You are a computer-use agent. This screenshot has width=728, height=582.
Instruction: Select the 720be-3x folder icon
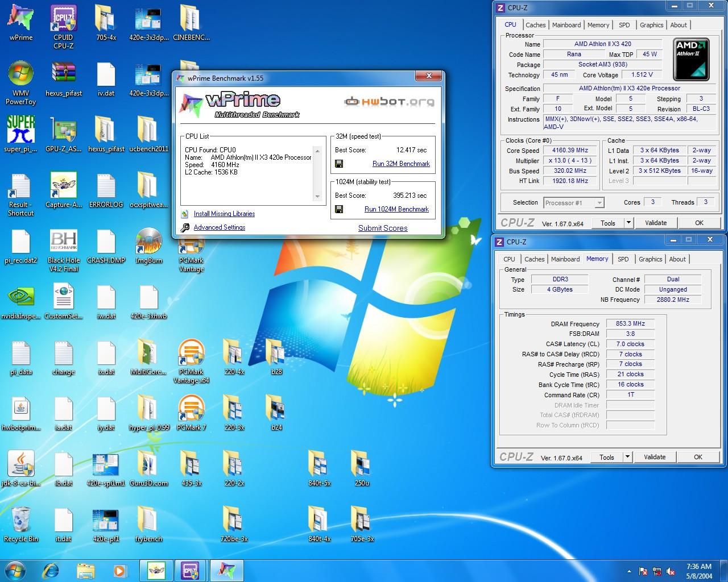click(234, 524)
